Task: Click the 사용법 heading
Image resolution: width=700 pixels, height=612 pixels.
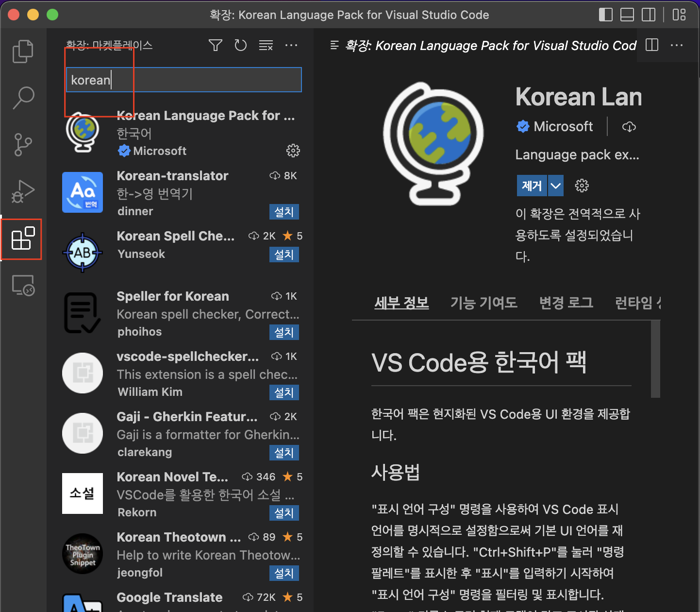Action: [396, 472]
